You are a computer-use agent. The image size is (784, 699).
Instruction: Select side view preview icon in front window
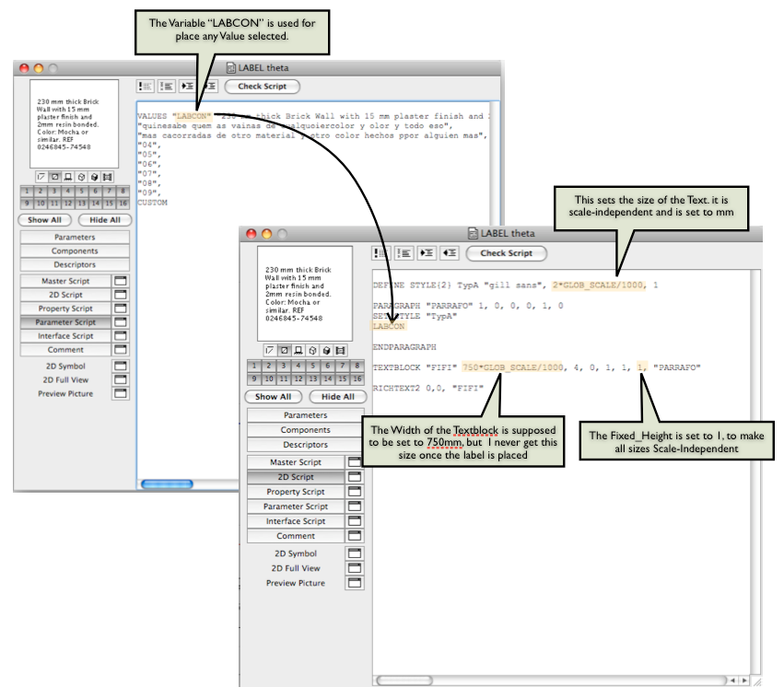pyautogui.click(x=298, y=351)
